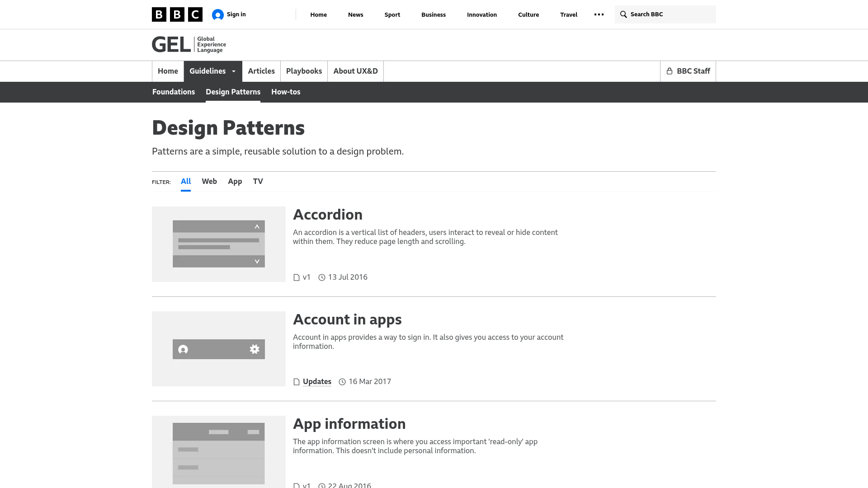Screen dimensions: 868x488
Task: Switch to the How-tos sub-tab
Action: click(x=286, y=92)
